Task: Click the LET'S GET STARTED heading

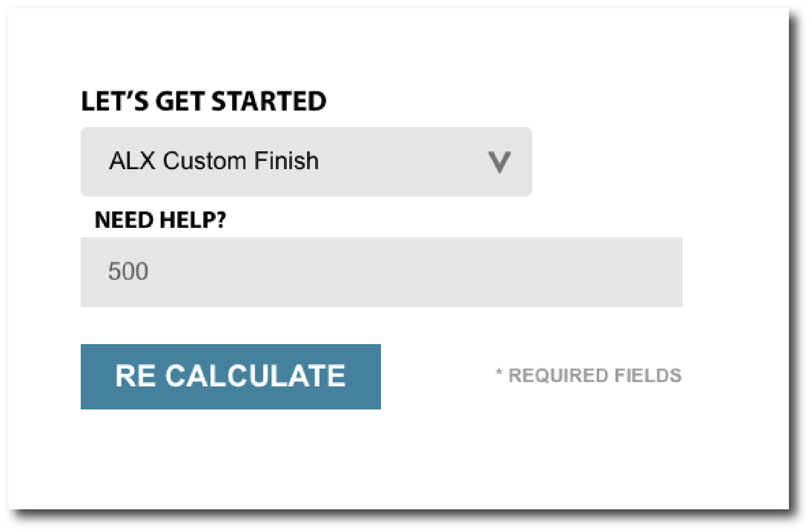Action: [x=203, y=101]
